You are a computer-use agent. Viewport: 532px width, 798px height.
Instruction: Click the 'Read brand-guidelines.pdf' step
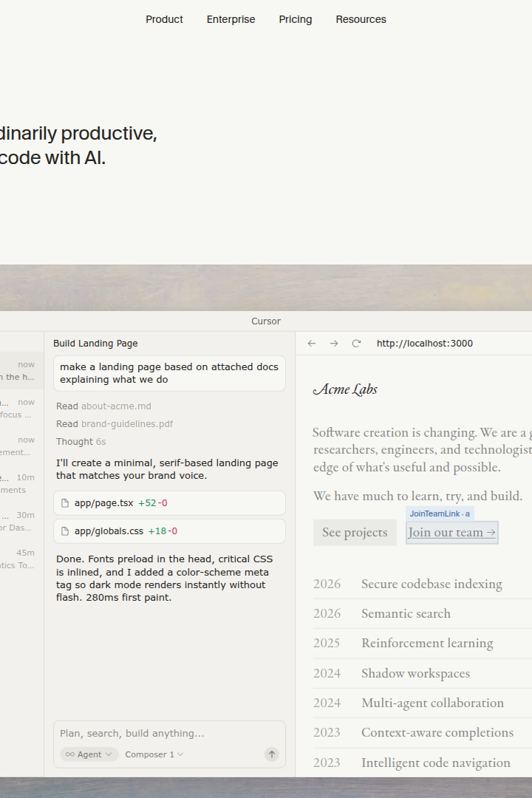click(x=115, y=424)
